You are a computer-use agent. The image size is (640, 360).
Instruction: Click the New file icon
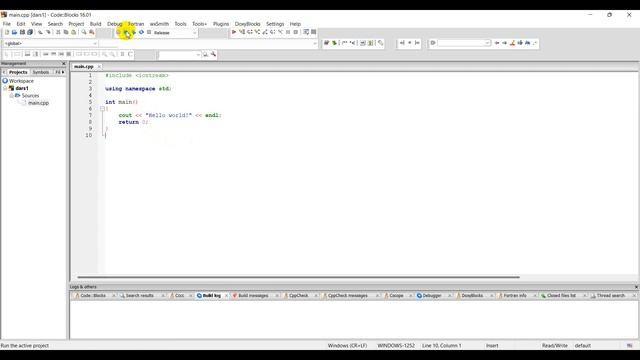coord(7,32)
